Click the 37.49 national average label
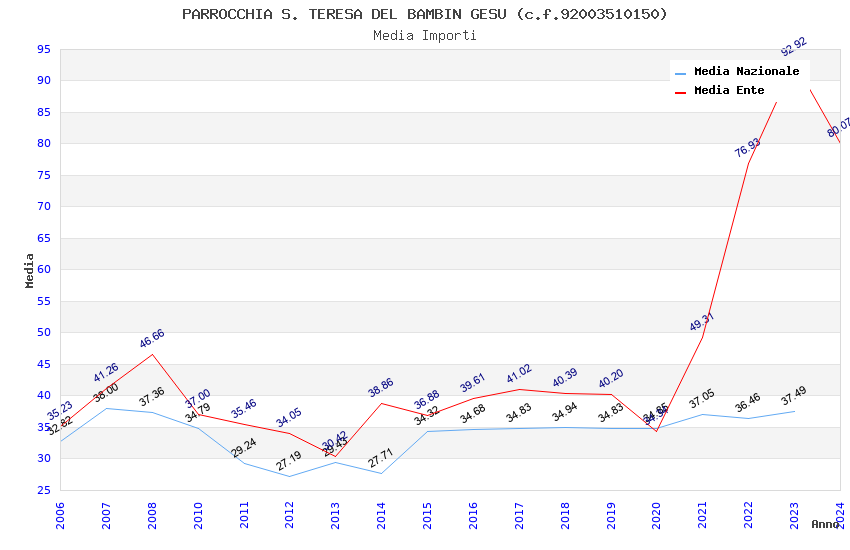Image resolution: width=850 pixels, height=550 pixels. point(794,396)
